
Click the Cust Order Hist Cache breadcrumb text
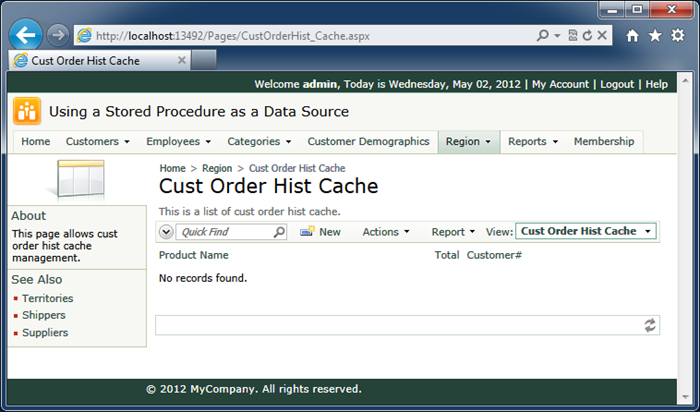click(297, 168)
